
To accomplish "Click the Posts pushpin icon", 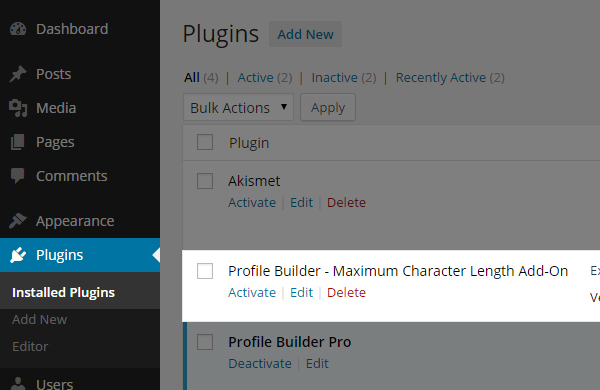I will pos(18,74).
